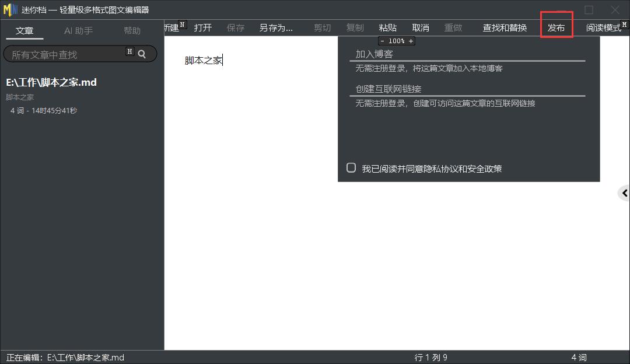This screenshot has height=364, width=630.
Task: Enable 阅读模式 reading mode
Action: click(x=605, y=27)
